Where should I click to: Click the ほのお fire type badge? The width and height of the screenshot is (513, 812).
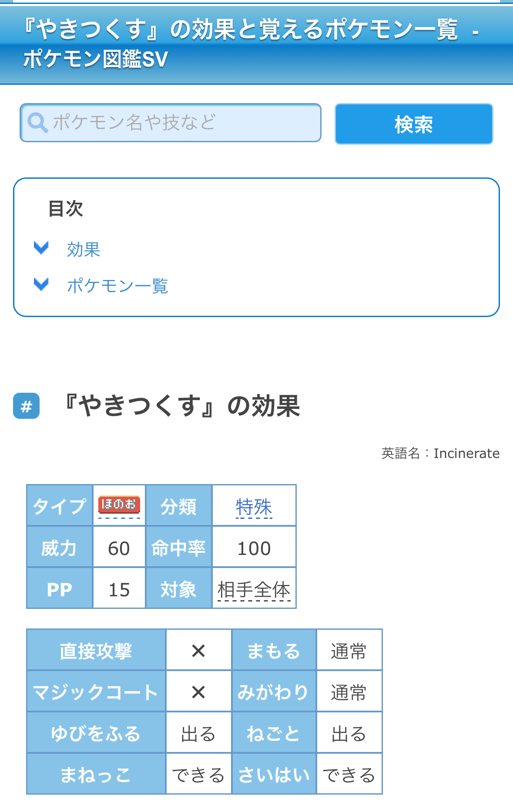tap(119, 505)
